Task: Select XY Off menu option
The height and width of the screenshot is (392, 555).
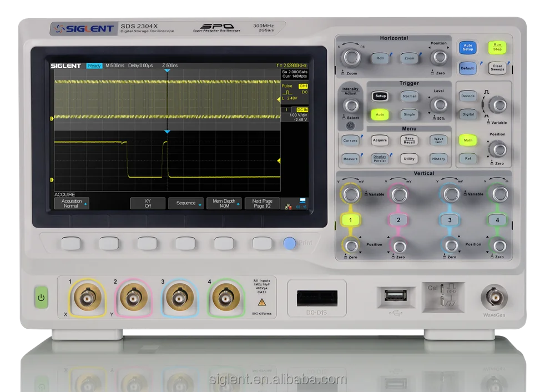Action: (148, 204)
